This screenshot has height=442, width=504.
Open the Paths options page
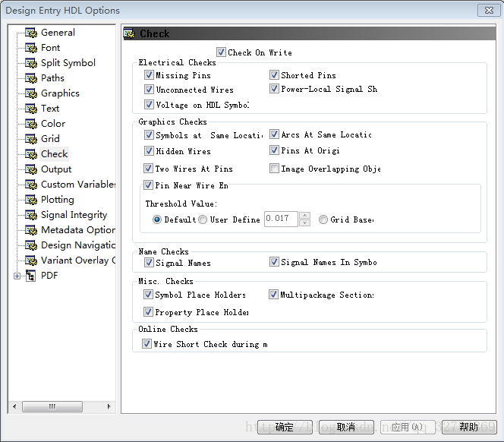[x=52, y=78]
